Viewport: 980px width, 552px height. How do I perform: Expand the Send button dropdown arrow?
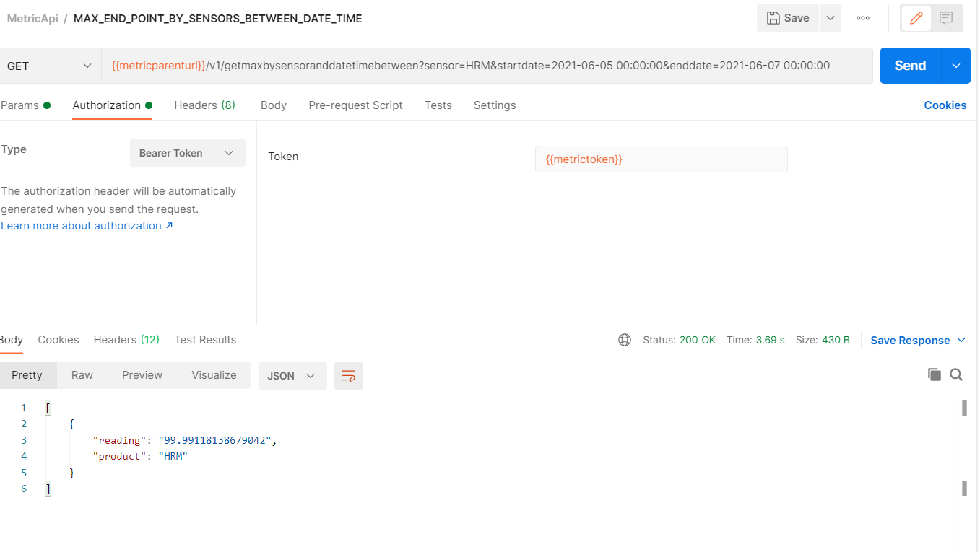[x=955, y=65]
